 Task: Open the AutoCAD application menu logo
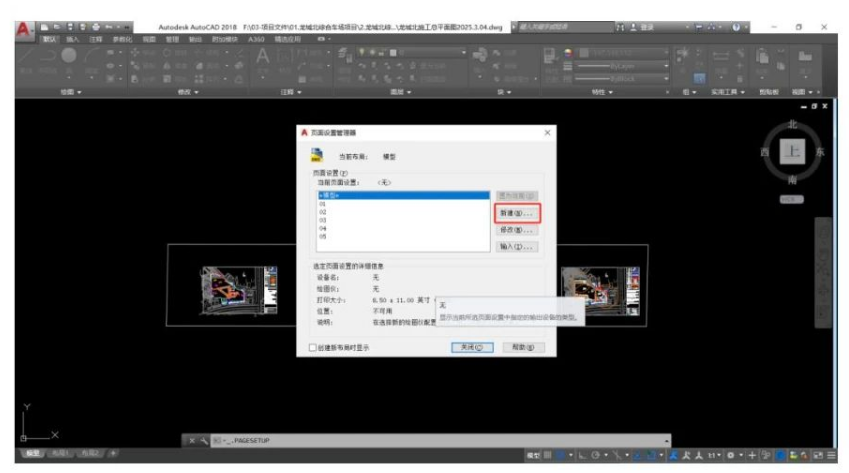pyautogui.click(x=23, y=29)
